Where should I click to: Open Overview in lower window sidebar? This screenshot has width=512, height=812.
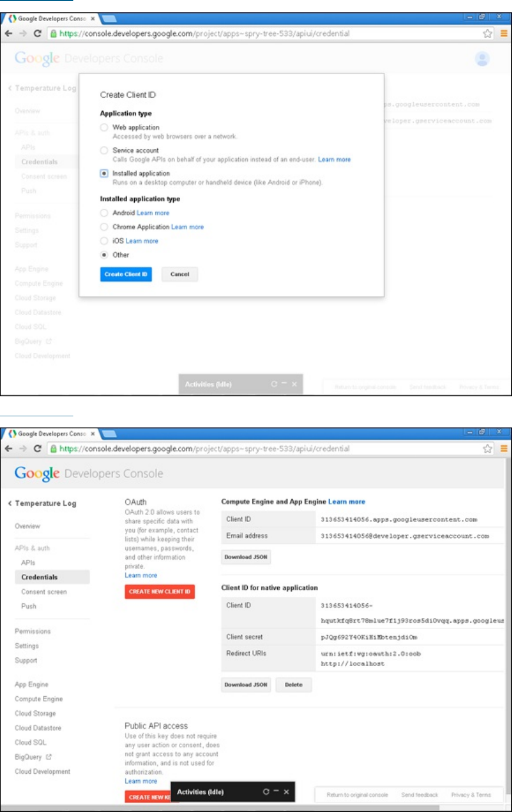(28, 526)
